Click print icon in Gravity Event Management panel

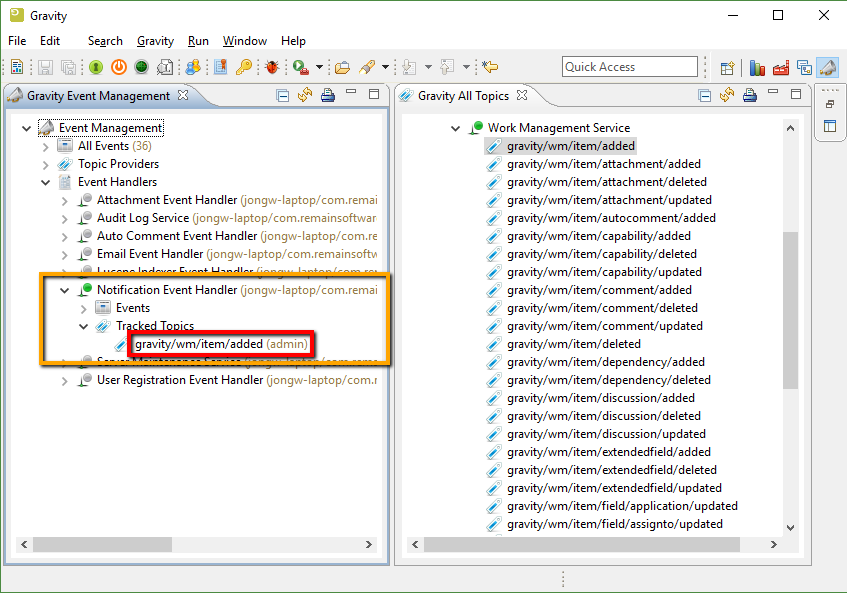click(x=327, y=96)
